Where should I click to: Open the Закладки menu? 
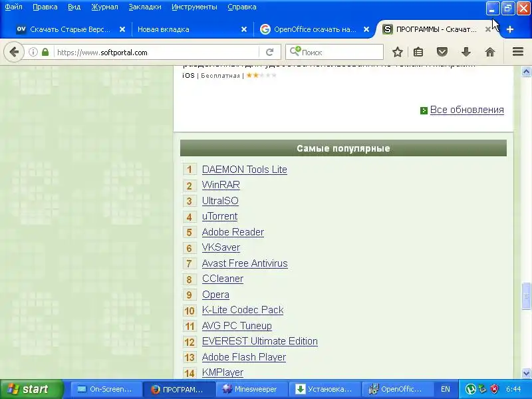(145, 7)
